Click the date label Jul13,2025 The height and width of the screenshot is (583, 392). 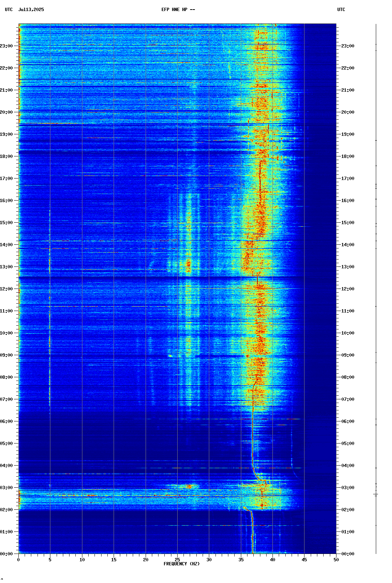point(31,10)
